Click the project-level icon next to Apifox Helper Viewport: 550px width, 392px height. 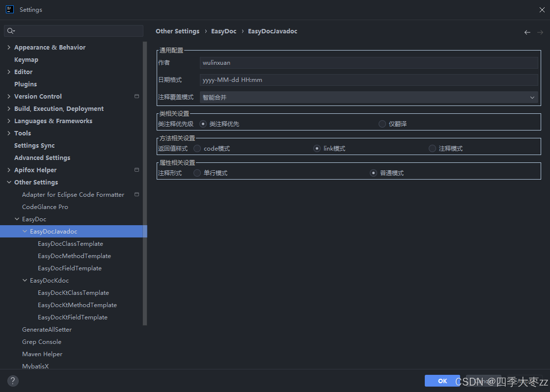[x=137, y=170]
